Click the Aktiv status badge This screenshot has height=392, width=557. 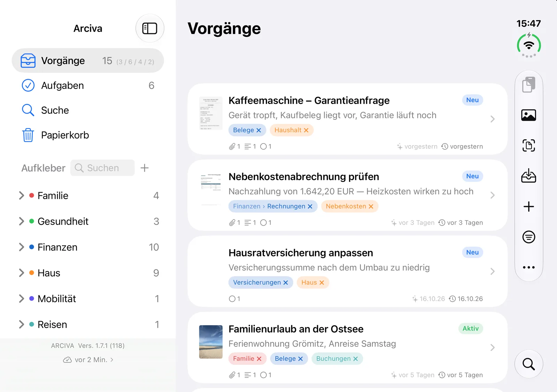point(471,329)
